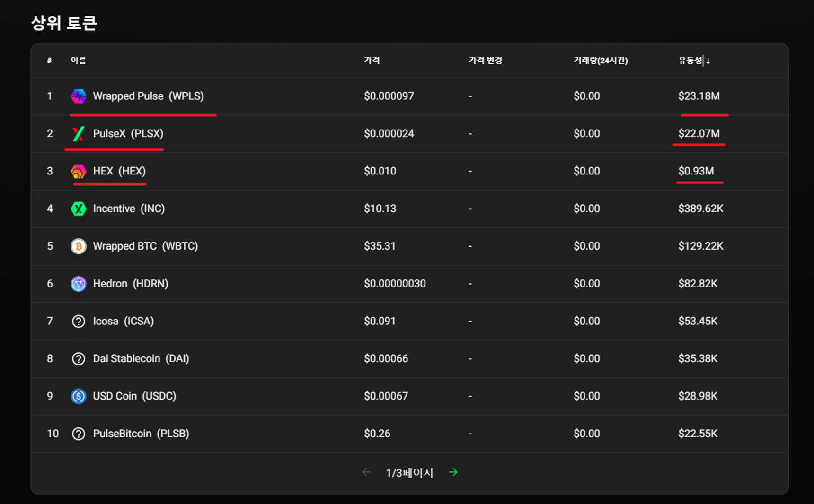Click the Hedron token logo icon
This screenshot has width=814, height=504.
pyautogui.click(x=79, y=284)
